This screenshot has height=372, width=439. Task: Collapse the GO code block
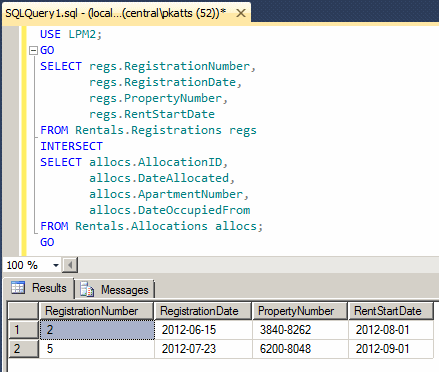(x=33, y=51)
